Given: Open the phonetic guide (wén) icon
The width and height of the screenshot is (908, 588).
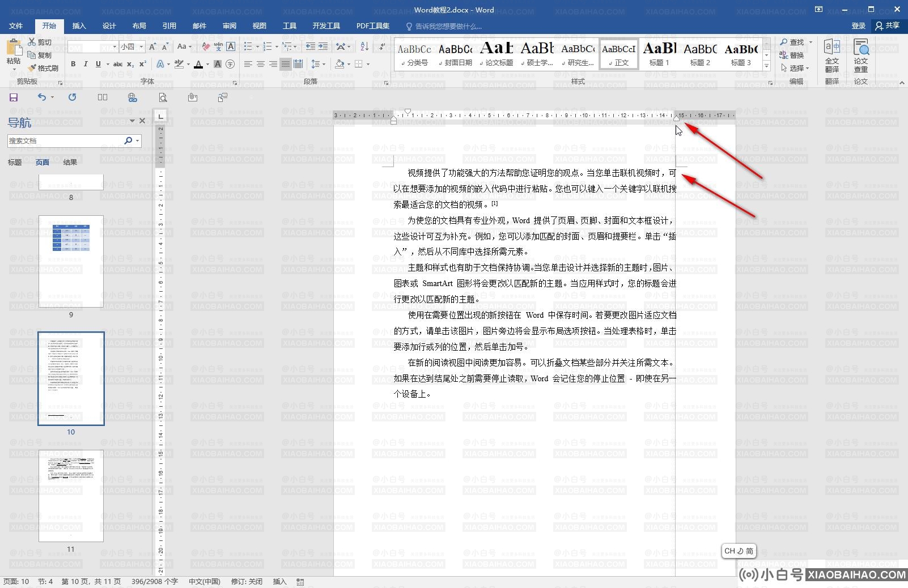Looking at the screenshot, I should coord(218,46).
